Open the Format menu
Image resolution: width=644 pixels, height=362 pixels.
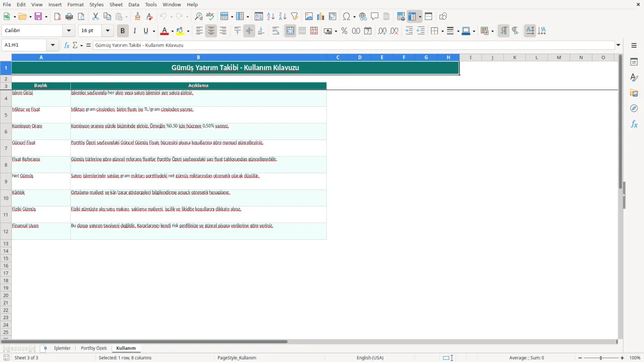click(75, 4)
